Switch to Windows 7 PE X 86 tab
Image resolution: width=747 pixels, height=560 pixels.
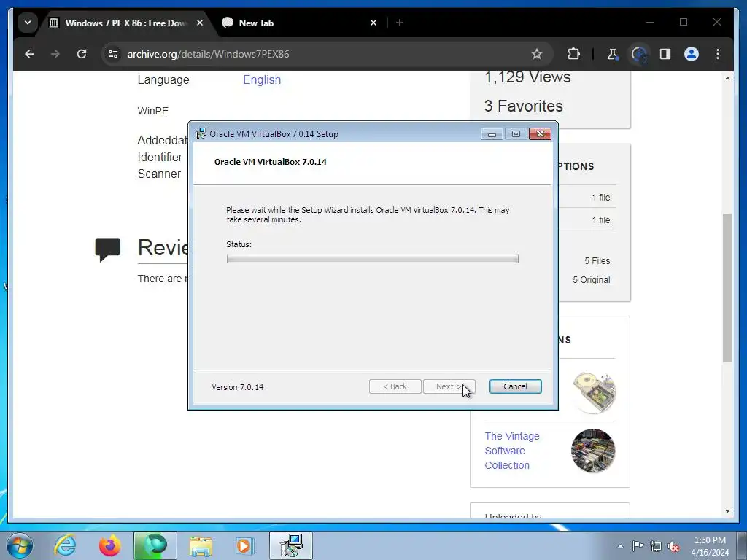coord(127,23)
